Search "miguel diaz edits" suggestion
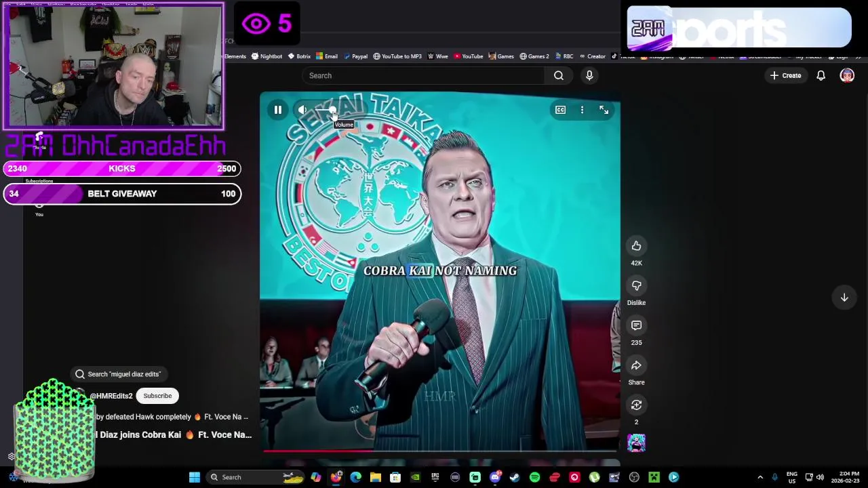Screen dimensions: 868x488 tap(119, 374)
